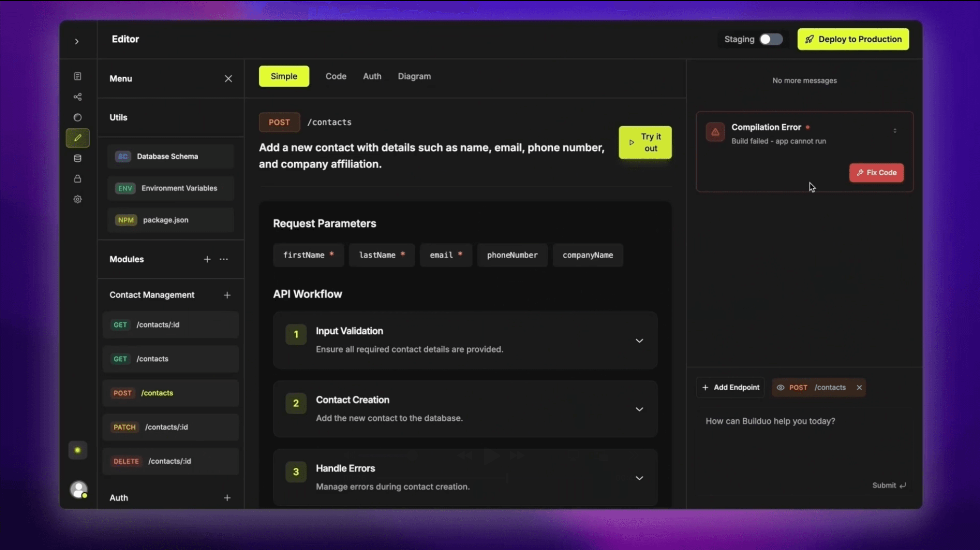Image resolution: width=980 pixels, height=550 pixels.
Task: Expand the Handle Errors step
Action: [639, 478]
